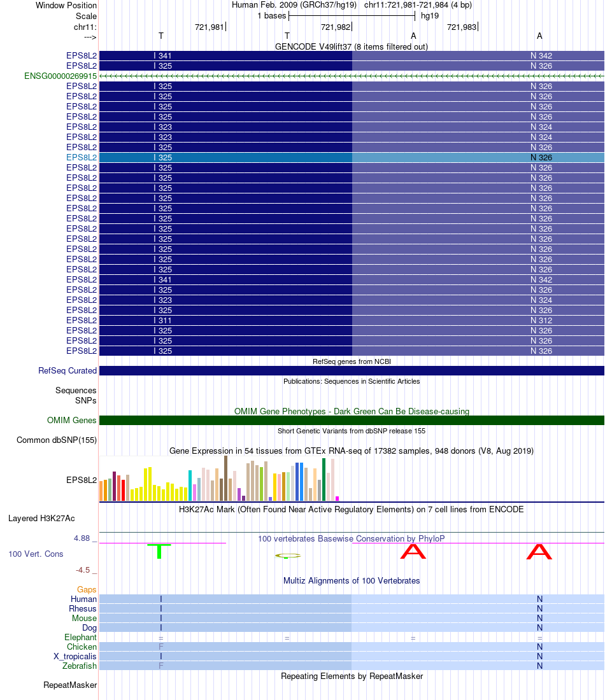This screenshot has width=605, height=700.
Task: Click the Layered H3K27Ac label
Action: (41, 518)
